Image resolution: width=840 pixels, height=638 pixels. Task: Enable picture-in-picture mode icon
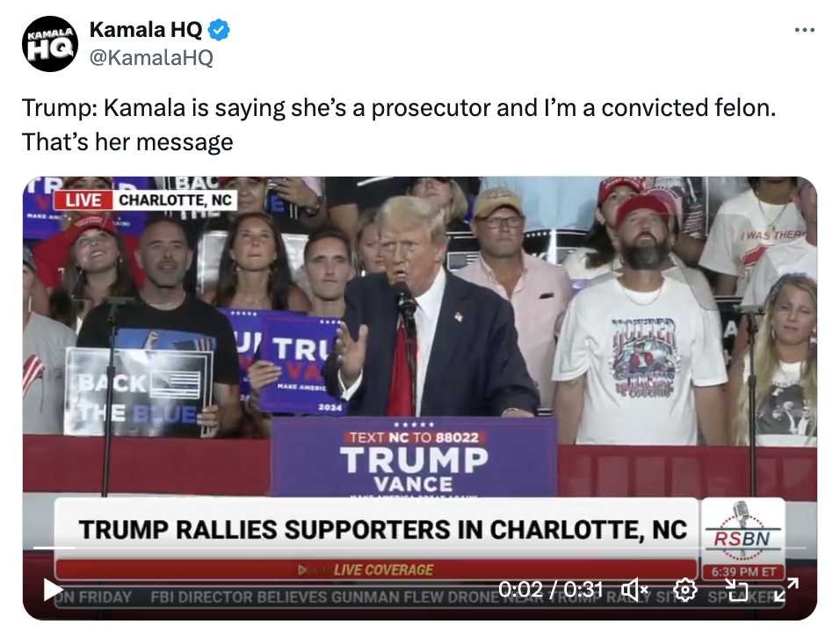(736, 591)
